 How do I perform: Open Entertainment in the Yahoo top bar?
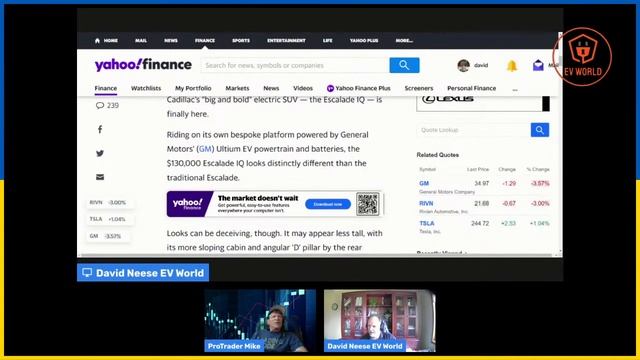[286, 40]
